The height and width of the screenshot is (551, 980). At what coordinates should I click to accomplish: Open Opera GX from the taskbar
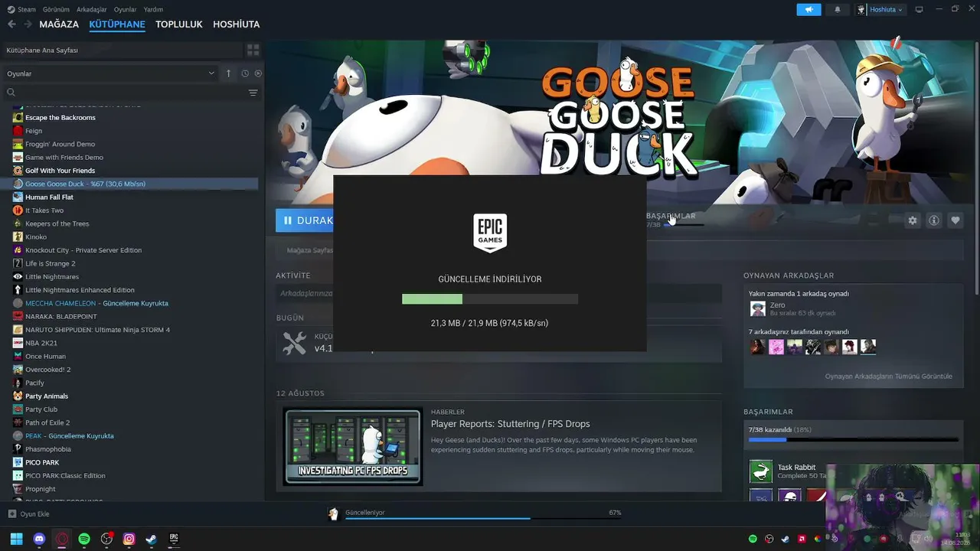[x=61, y=539]
